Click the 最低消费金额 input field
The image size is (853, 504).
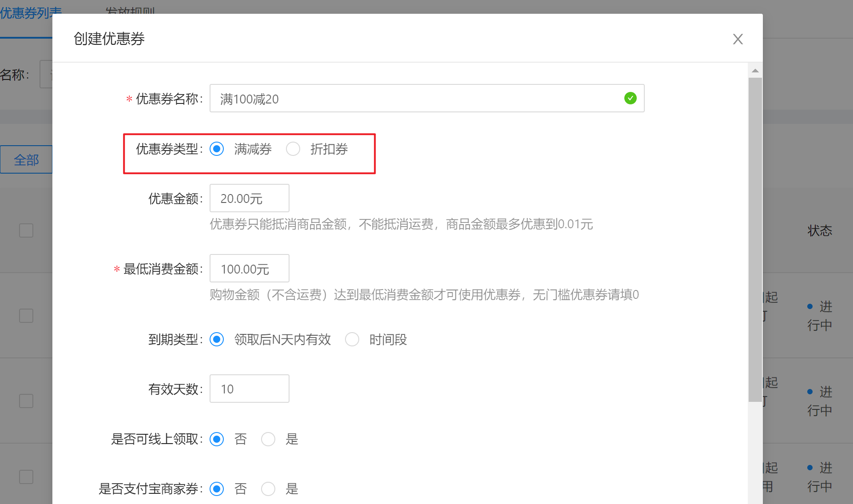coord(249,269)
